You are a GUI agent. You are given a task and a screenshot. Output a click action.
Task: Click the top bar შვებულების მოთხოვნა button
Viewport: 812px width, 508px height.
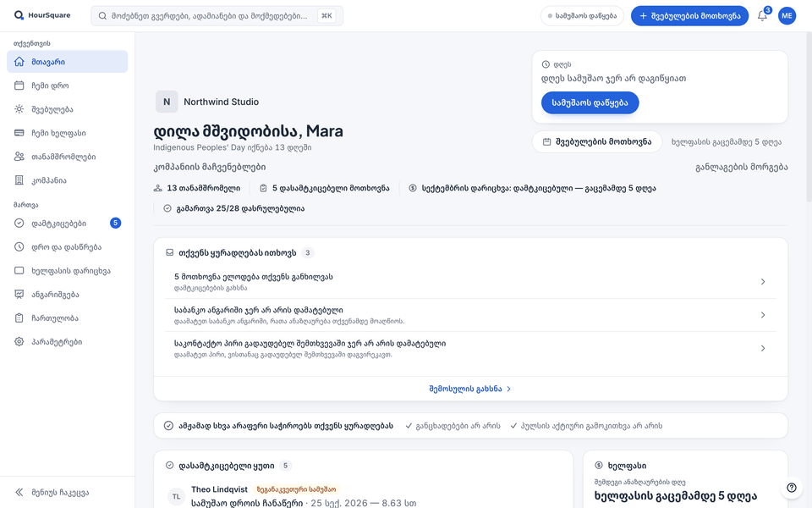[x=689, y=15]
